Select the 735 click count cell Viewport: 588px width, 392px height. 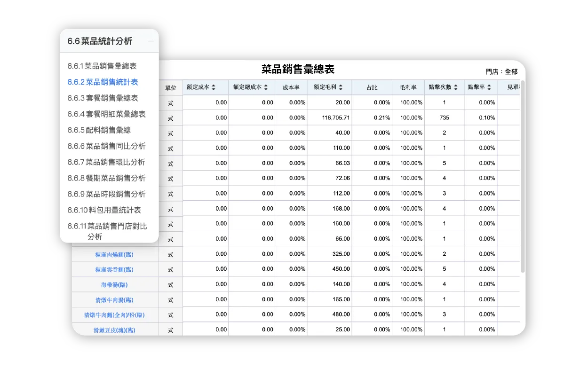pos(445,118)
